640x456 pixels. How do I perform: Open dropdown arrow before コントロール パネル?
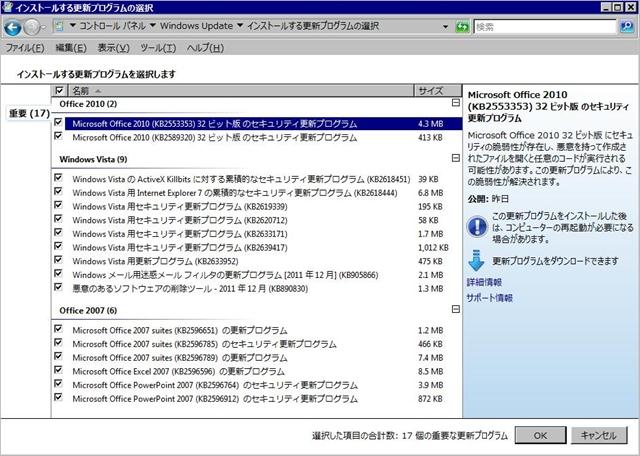(x=73, y=26)
